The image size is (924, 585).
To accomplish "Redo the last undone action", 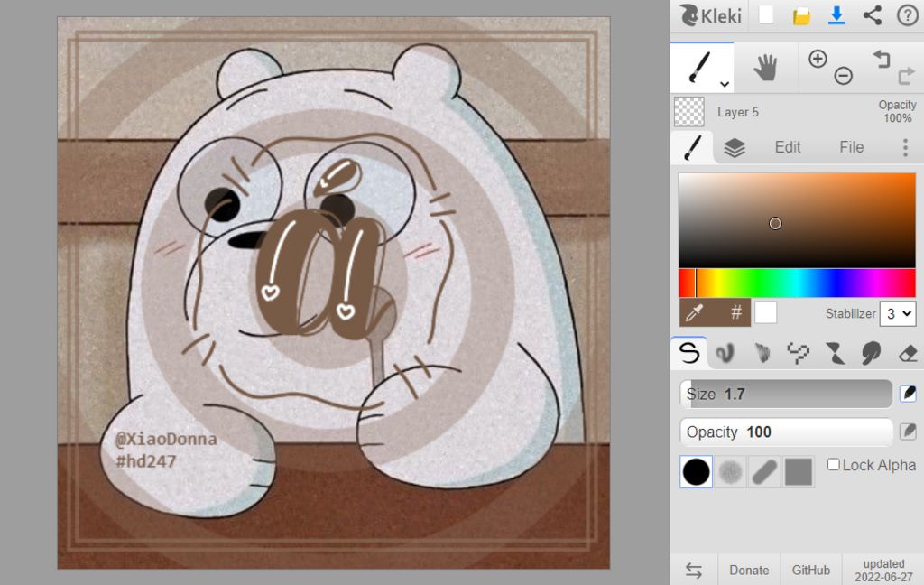I will (906, 76).
